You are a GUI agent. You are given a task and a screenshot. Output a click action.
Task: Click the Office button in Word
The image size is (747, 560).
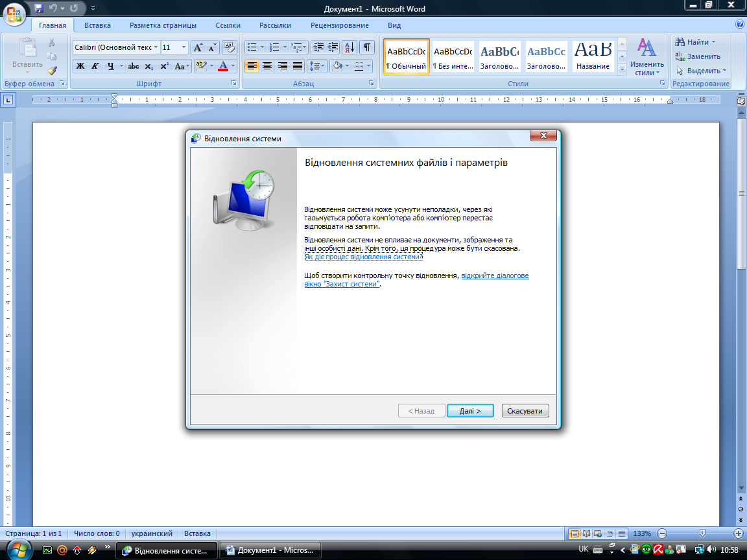point(14,14)
